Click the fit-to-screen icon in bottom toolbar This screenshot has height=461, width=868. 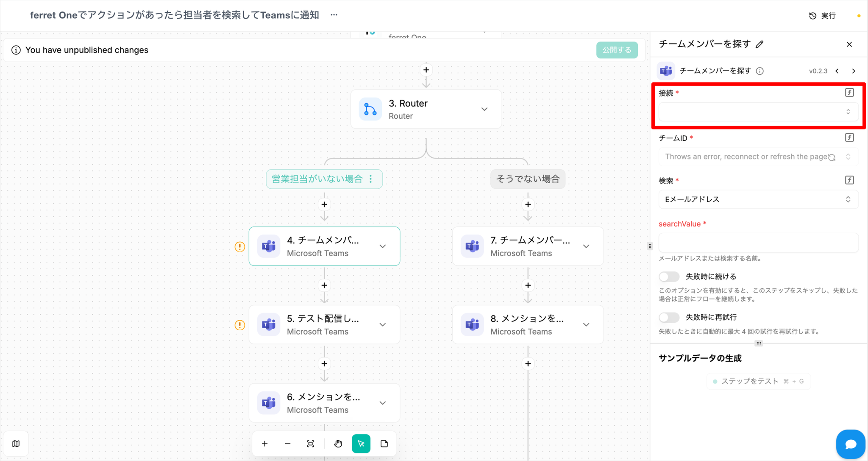pyautogui.click(x=311, y=444)
